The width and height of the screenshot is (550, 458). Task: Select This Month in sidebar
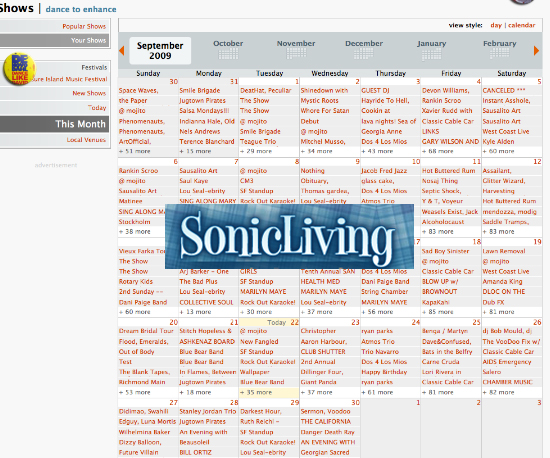tap(80, 124)
